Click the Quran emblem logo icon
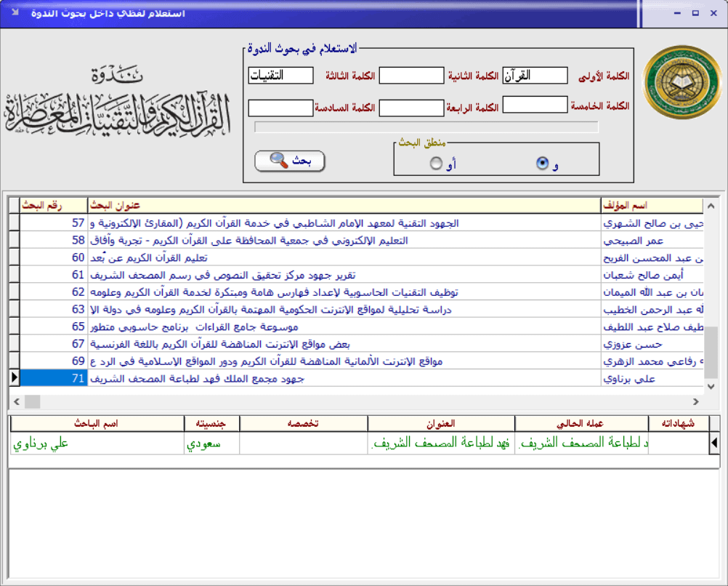The width and height of the screenshot is (728, 586). click(682, 82)
